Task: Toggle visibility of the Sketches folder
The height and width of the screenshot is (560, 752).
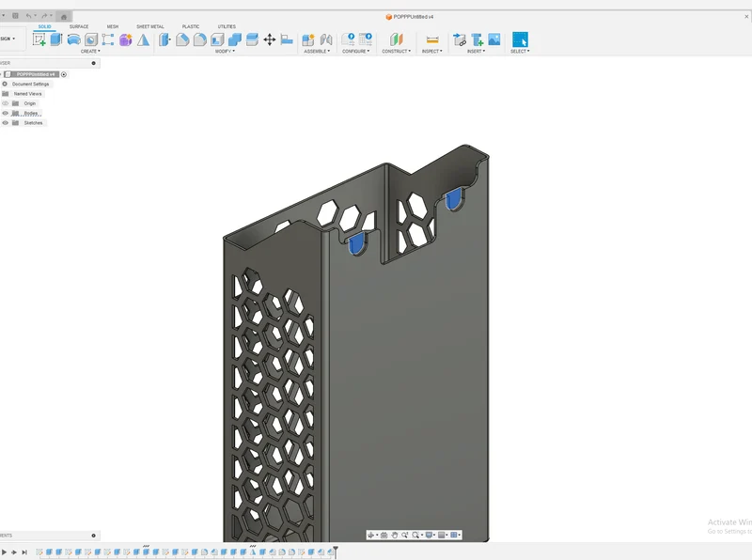Action: [x=6, y=123]
